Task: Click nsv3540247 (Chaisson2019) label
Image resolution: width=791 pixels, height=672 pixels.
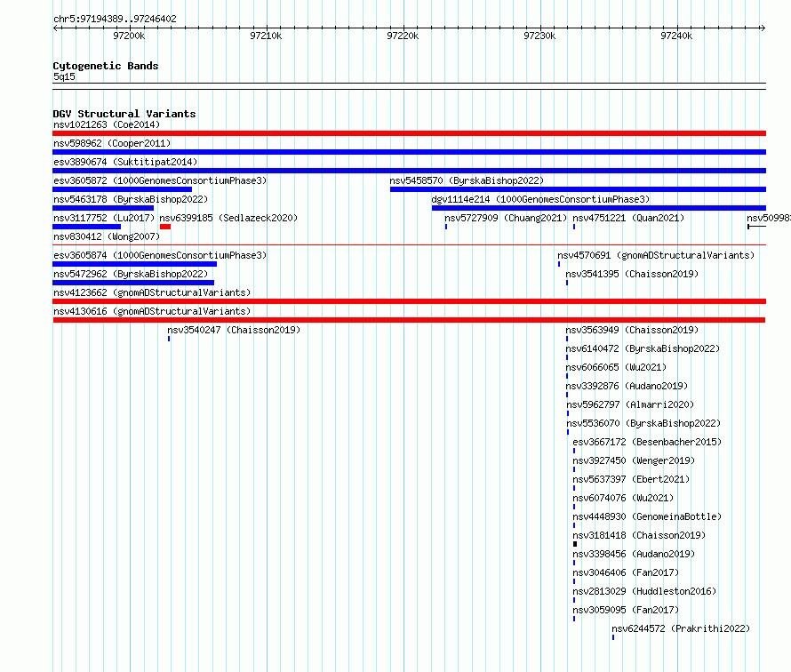Action: 234,330
